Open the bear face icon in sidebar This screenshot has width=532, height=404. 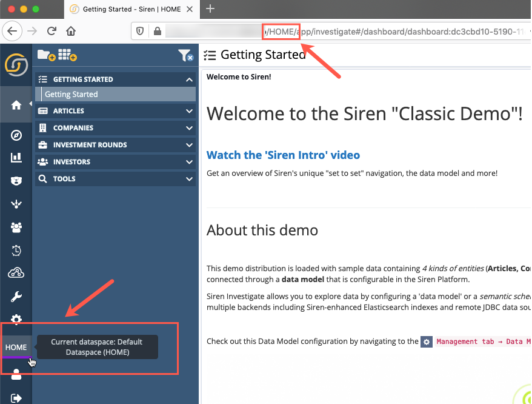pyautogui.click(x=16, y=181)
